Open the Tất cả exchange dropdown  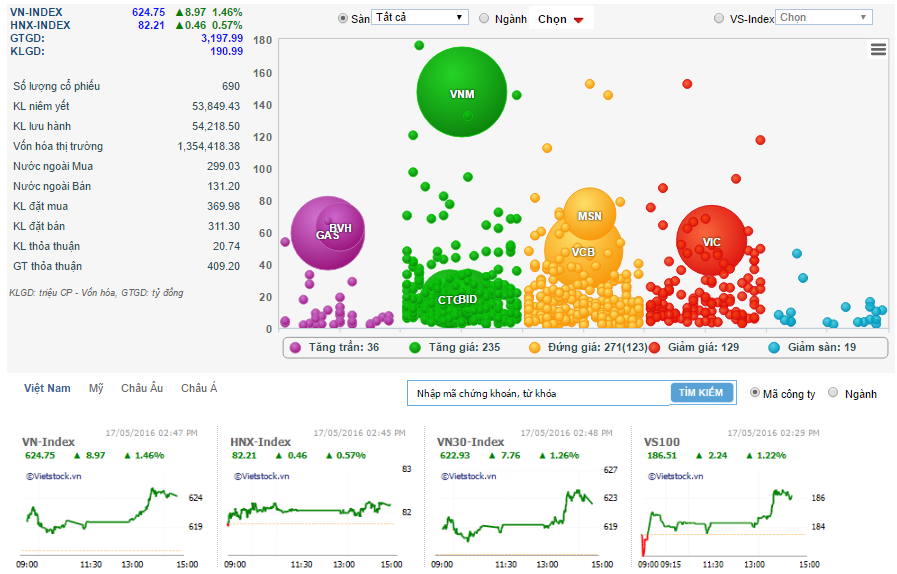click(420, 17)
